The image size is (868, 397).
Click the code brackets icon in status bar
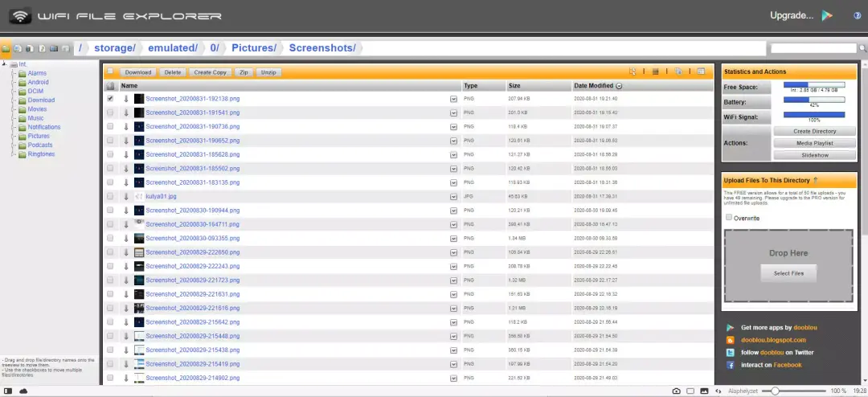[x=718, y=391]
